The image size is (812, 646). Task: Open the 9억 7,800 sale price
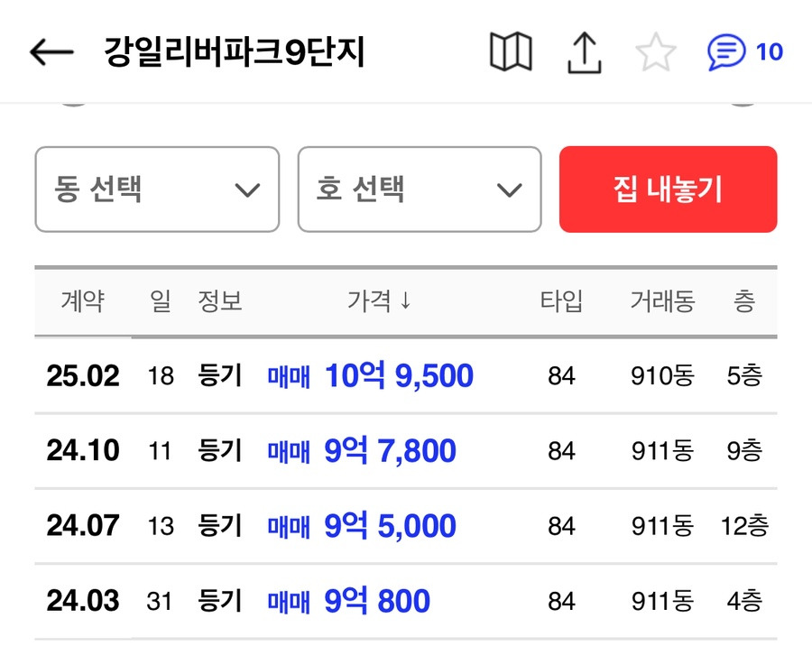(390, 450)
